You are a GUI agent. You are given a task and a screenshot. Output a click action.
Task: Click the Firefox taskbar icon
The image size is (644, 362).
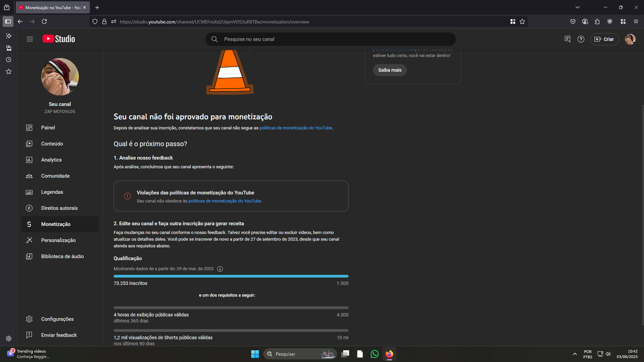click(389, 354)
